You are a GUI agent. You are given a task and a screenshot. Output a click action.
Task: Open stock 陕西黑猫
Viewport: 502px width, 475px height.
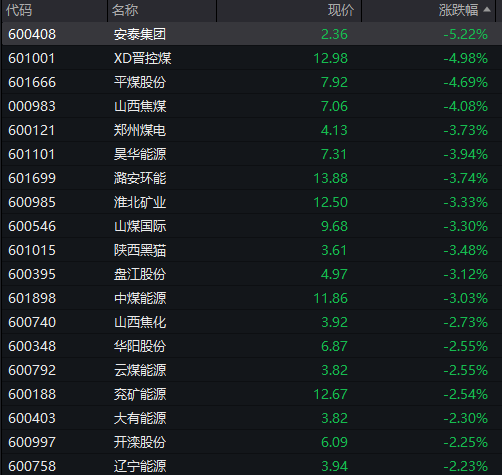point(140,250)
